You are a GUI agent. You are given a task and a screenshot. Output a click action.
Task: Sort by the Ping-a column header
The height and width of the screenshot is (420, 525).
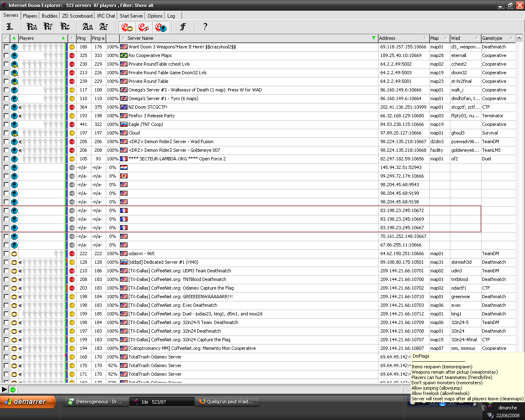pyautogui.click(x=98, y=38)
